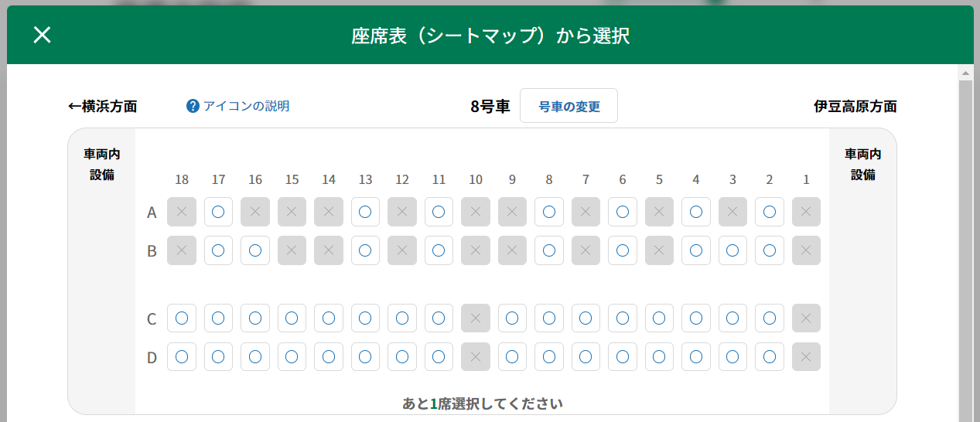980x422 pixels.
Task: Pick seat 16B circle icon
Action: [255, 250]
